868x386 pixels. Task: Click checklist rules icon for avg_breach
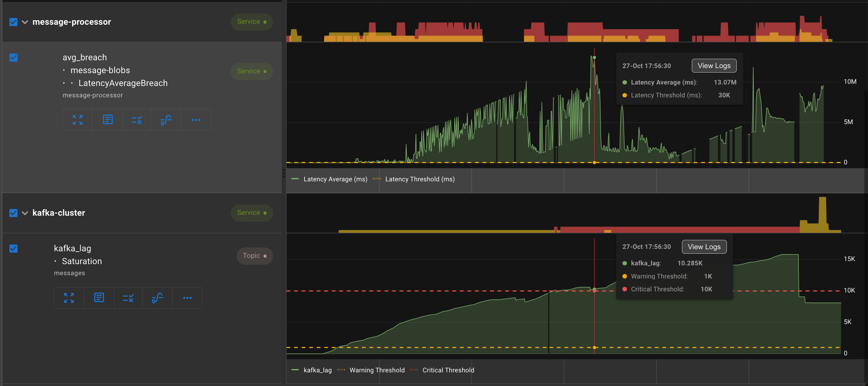click(x=137, y=120)
